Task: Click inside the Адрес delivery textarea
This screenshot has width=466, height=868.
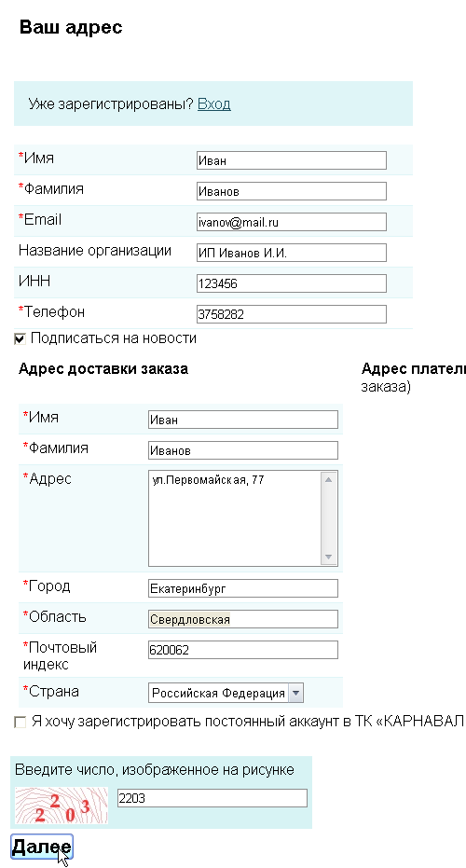Action: tap(235, 518)
